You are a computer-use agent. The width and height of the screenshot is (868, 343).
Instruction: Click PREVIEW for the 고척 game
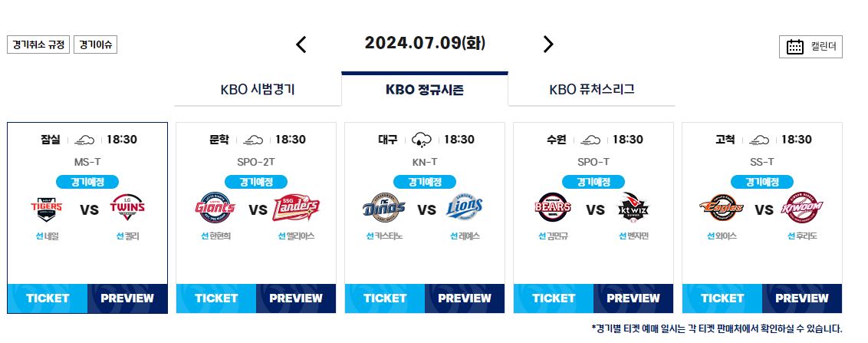pos(801,298)
